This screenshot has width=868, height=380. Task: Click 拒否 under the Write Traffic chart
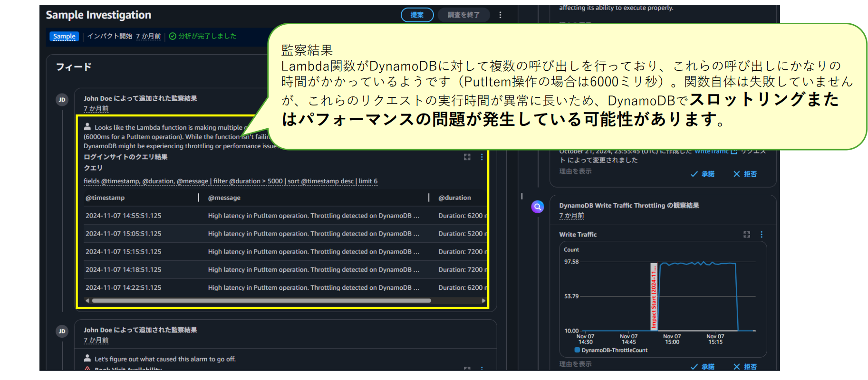tap(745, 367)
